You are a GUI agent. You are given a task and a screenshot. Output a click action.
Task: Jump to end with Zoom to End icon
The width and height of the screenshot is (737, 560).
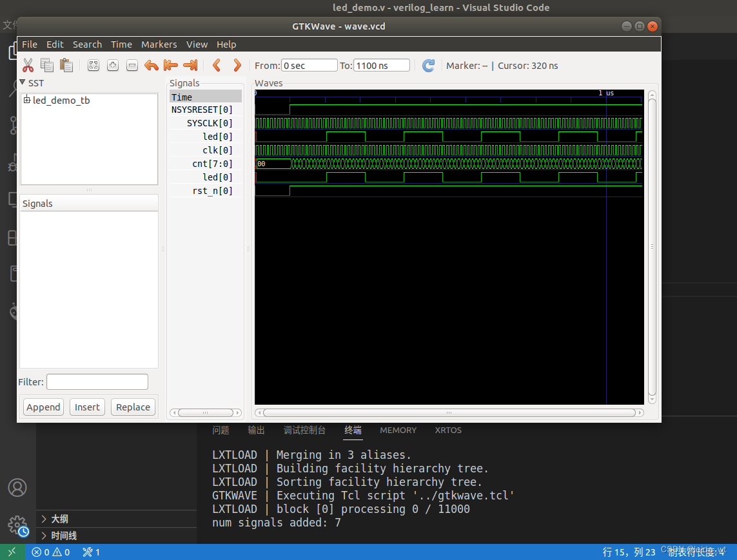pos(190,65)
